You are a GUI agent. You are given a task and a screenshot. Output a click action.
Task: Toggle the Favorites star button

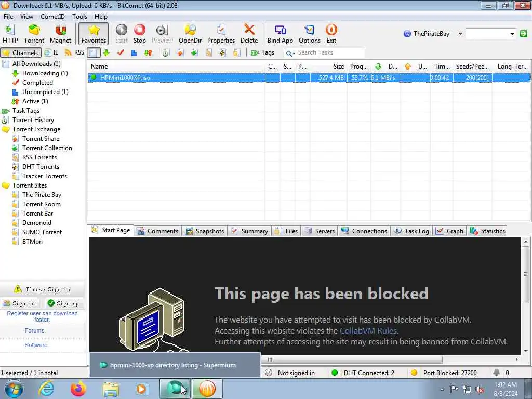pyautogui.click(x=94, y=34)
